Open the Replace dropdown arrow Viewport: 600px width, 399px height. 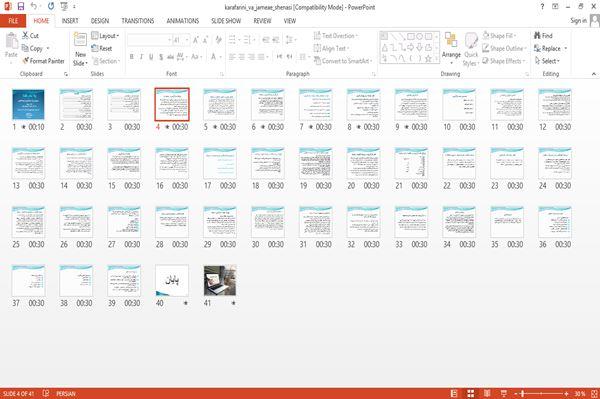(x=565, y=48)
